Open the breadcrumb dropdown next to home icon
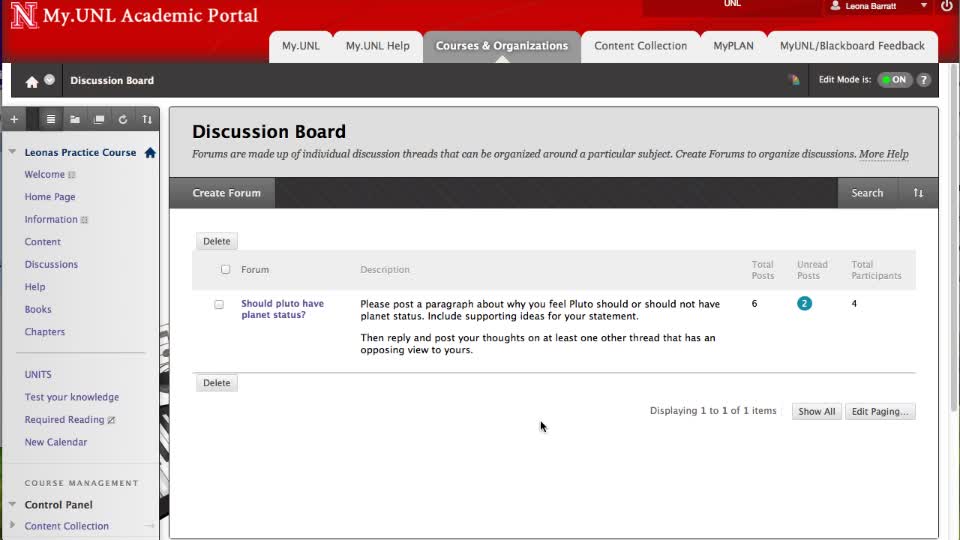960x540 pixels. [x=50, y=80]
